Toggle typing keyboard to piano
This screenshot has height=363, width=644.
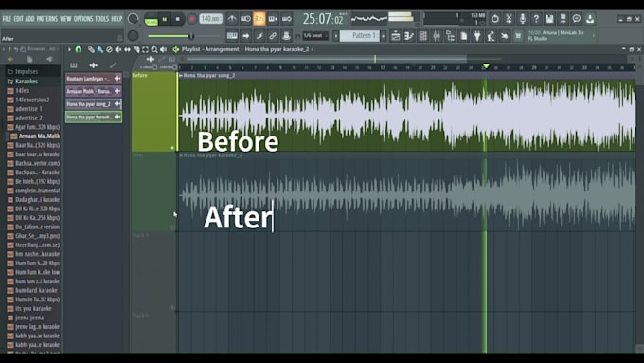click(232, 36)
